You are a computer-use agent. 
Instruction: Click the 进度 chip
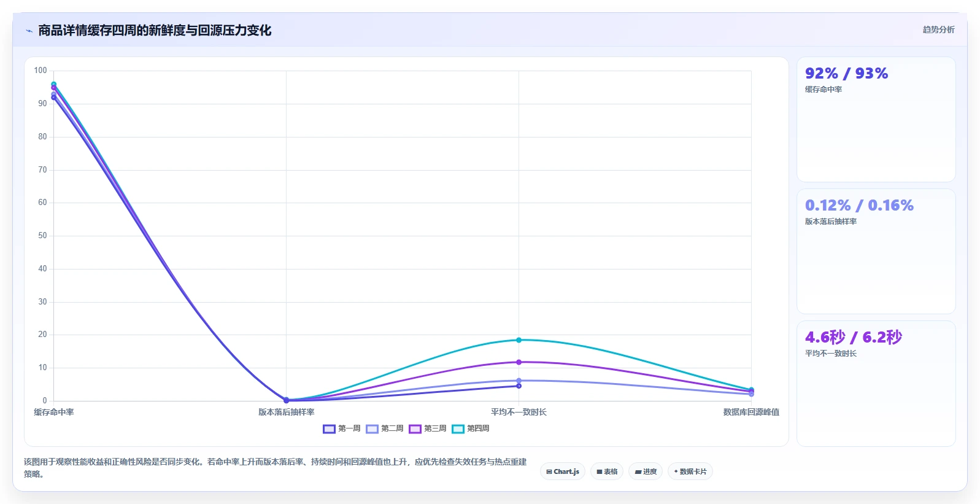point(646,471)
